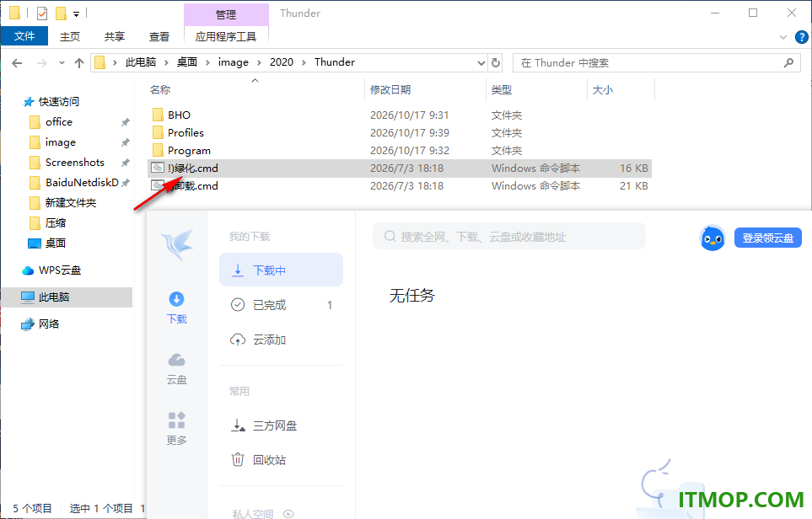The height and width of the screenshot is (519, 812).
Task: Open recent locations dropdown arrow
Action: (x=62, y=63)
